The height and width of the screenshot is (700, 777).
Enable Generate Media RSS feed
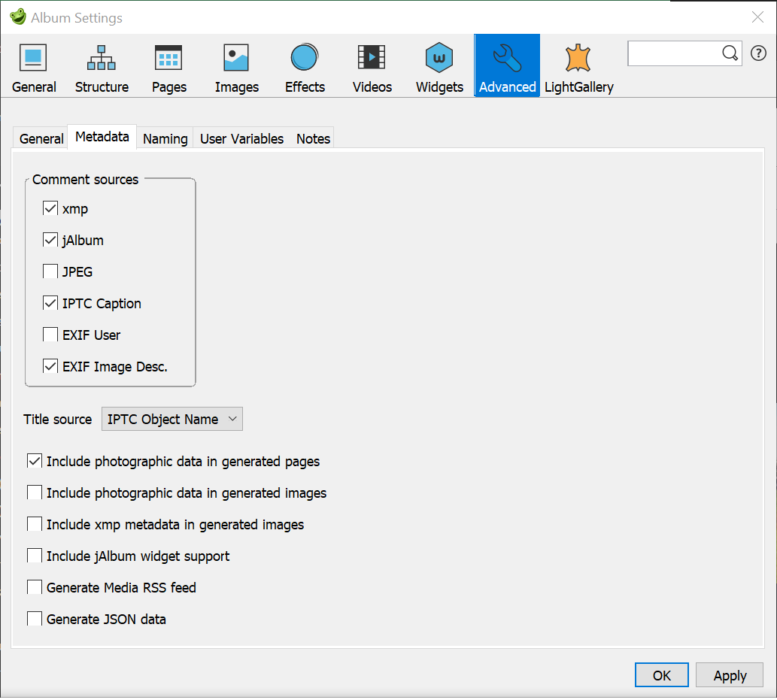[x=34, y=587]
